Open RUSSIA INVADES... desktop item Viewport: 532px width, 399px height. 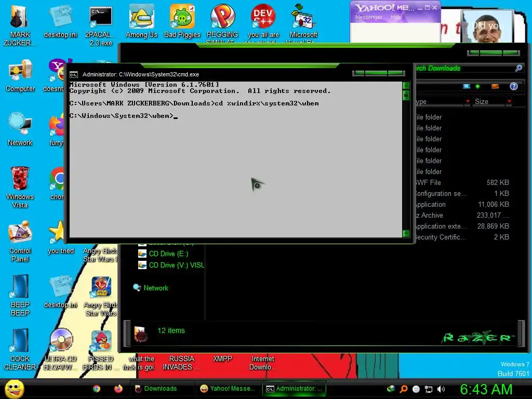(181, 363)
